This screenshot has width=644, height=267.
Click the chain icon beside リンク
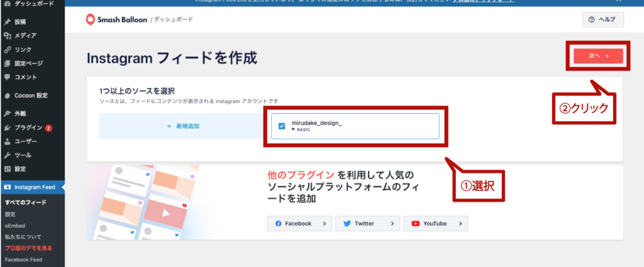[7, 50]
